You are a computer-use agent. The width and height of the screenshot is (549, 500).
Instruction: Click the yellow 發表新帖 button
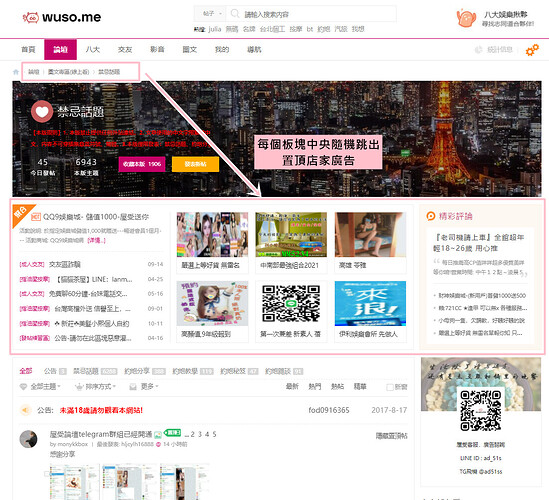pyautogui.click(x=195, y=164)
